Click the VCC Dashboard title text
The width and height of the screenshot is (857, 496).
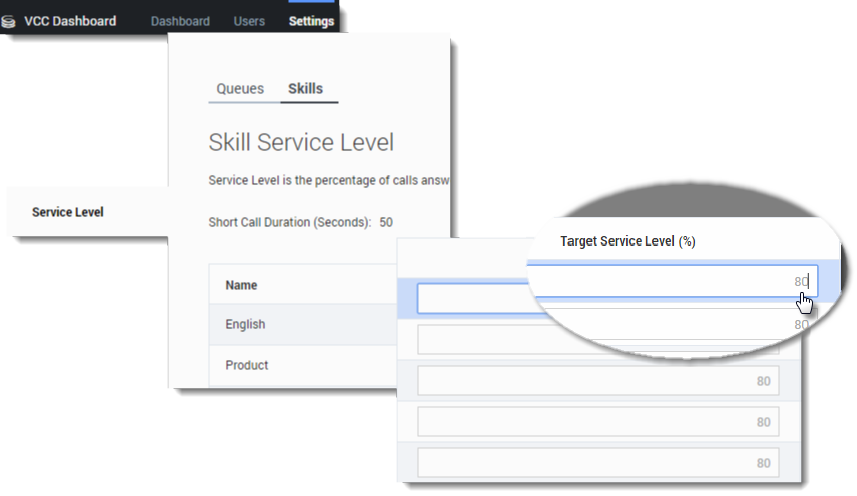(x=70, y=21)
